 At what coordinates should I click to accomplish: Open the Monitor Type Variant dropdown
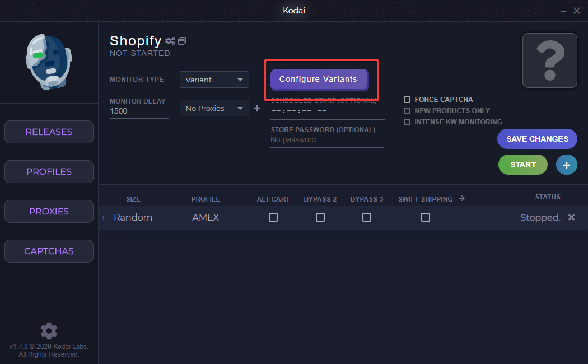pyautogui.click(x=214, y=80)
